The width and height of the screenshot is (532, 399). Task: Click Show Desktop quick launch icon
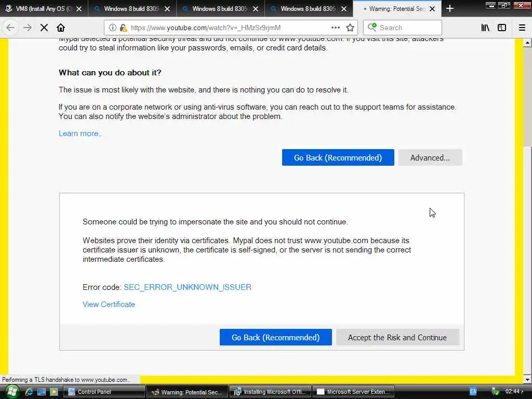point(42,392)
